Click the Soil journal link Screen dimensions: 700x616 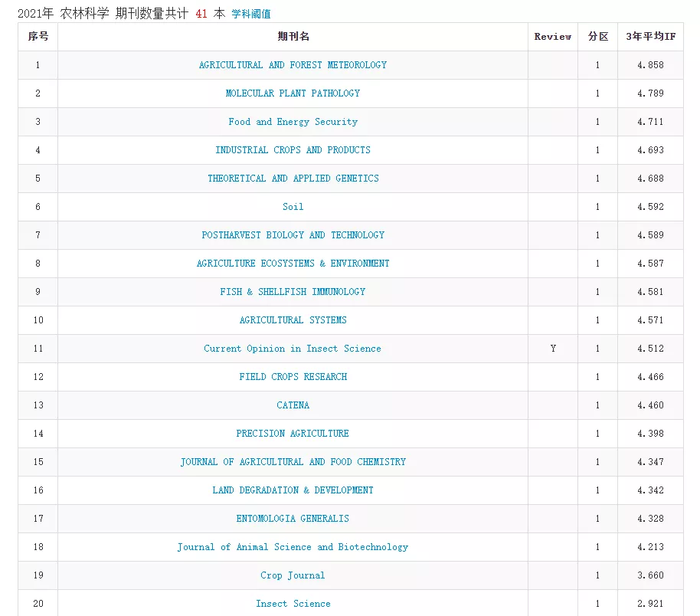pos(293,207)
